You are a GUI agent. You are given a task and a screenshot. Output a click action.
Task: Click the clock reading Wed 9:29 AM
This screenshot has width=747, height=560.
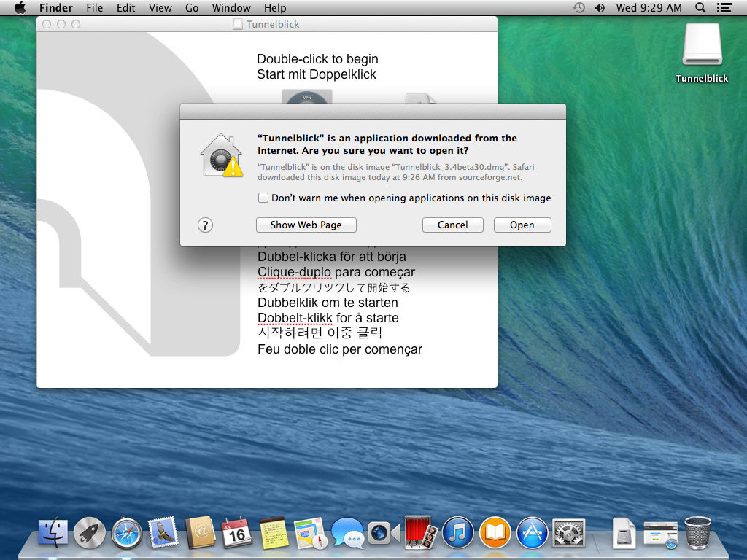point(649,7)
